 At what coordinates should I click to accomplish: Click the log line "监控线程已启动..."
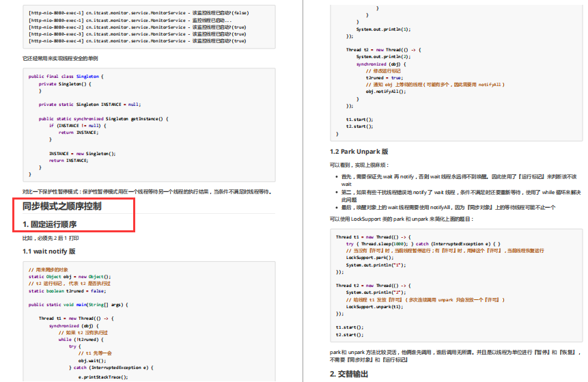130,21
